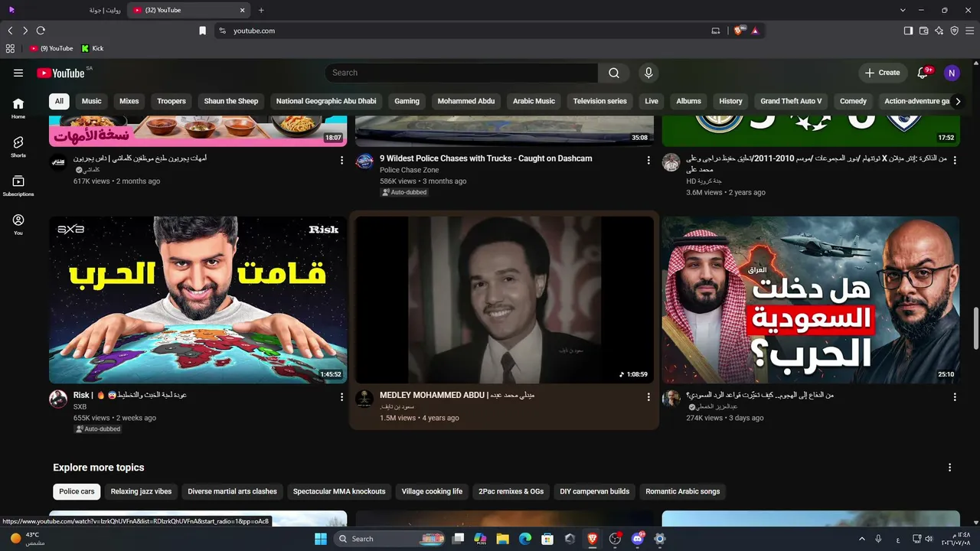Open Microsoft Edge from the taskbar
The height and width of the screenshot is (551, 980).
click(525, 539)
